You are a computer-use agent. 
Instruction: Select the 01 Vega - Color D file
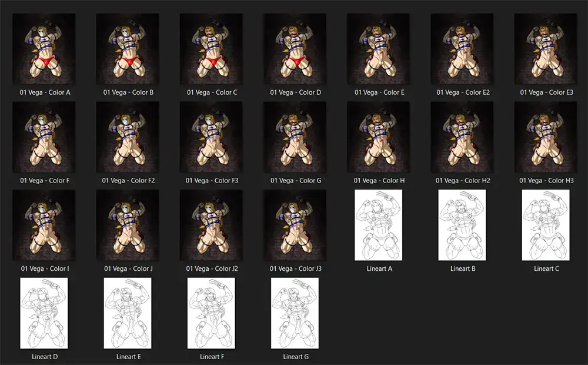295,49
